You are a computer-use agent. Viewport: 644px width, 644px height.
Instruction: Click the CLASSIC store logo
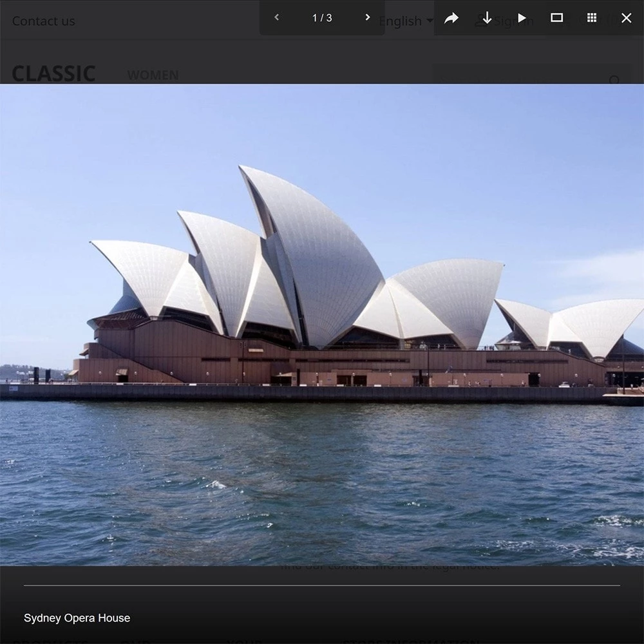53,73
